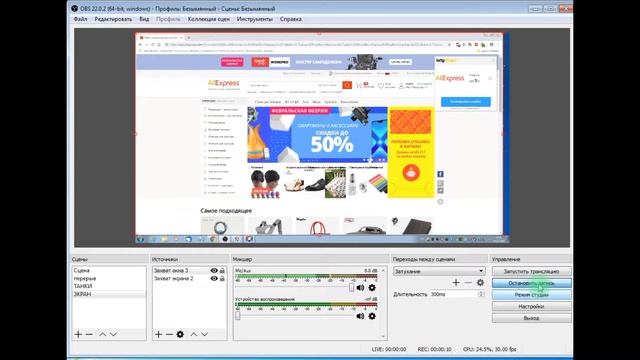Open the Настройки button

coord(531,307)
